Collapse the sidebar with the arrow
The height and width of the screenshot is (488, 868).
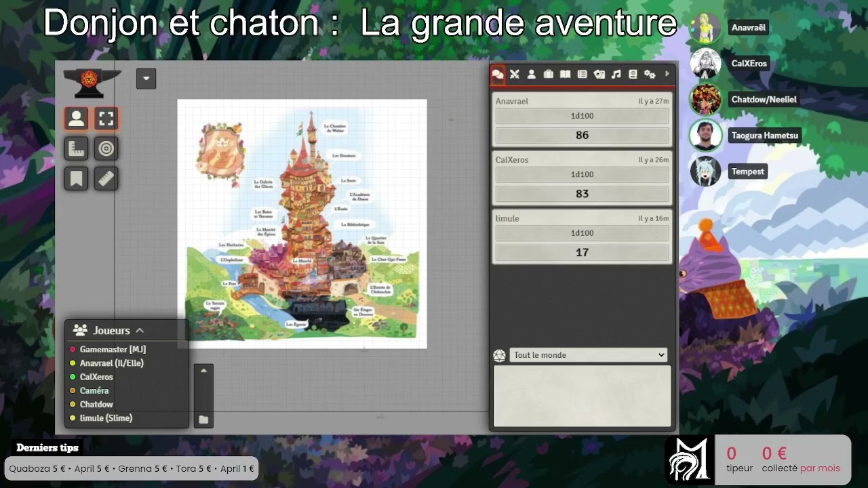click(667, 74)
